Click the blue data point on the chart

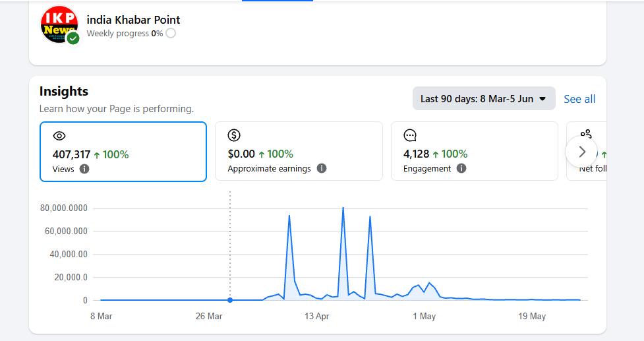click(230, 300)
